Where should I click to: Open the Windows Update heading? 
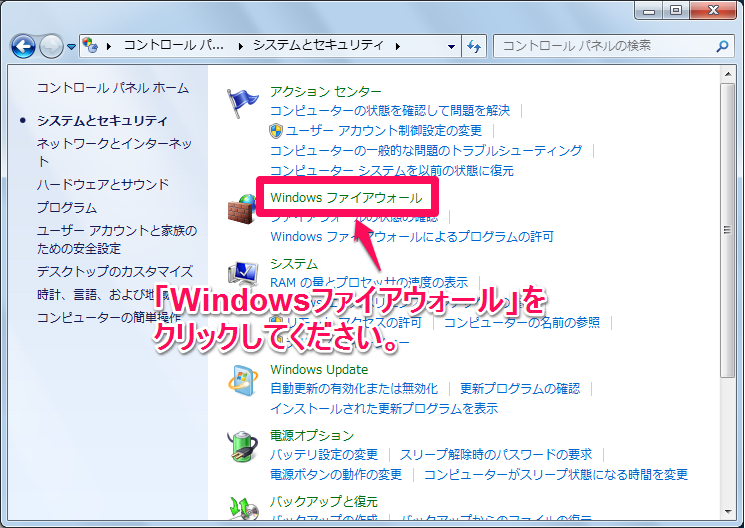pos(319,370)
